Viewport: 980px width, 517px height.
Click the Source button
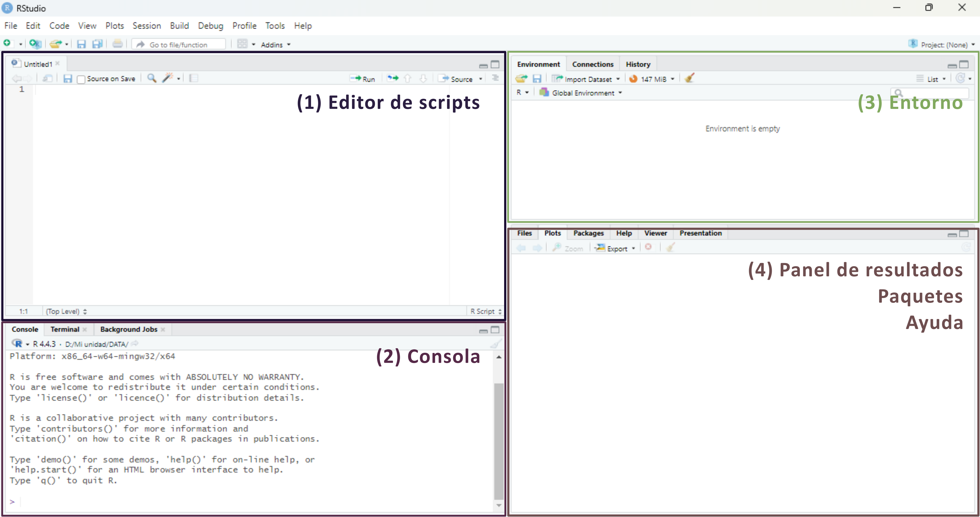point(456,79)
